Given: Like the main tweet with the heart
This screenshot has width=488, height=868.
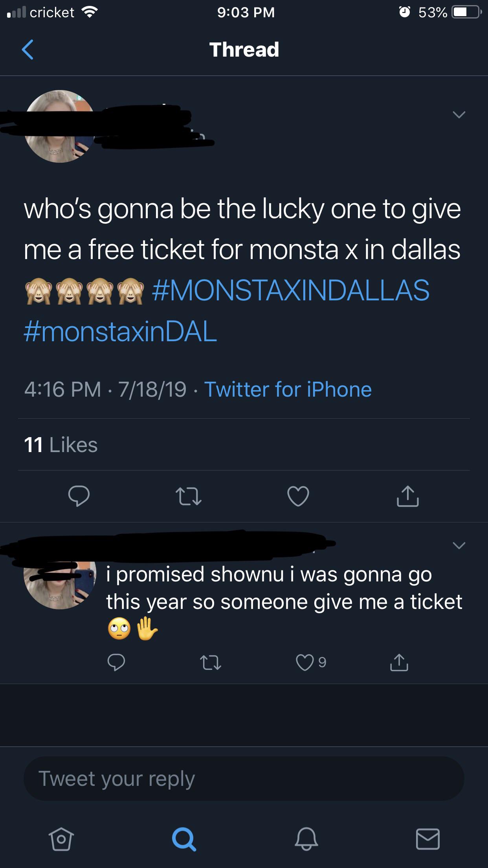Looking at the screenshot, I should point(298,498).
